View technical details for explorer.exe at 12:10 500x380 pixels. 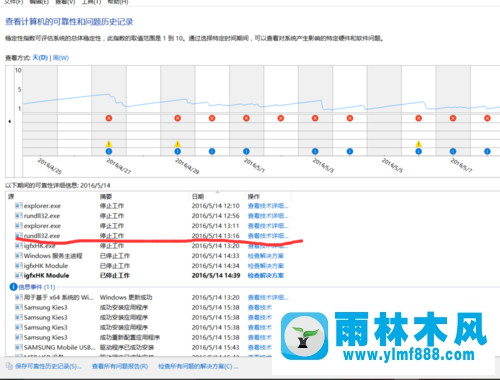(x=268, y=206)
